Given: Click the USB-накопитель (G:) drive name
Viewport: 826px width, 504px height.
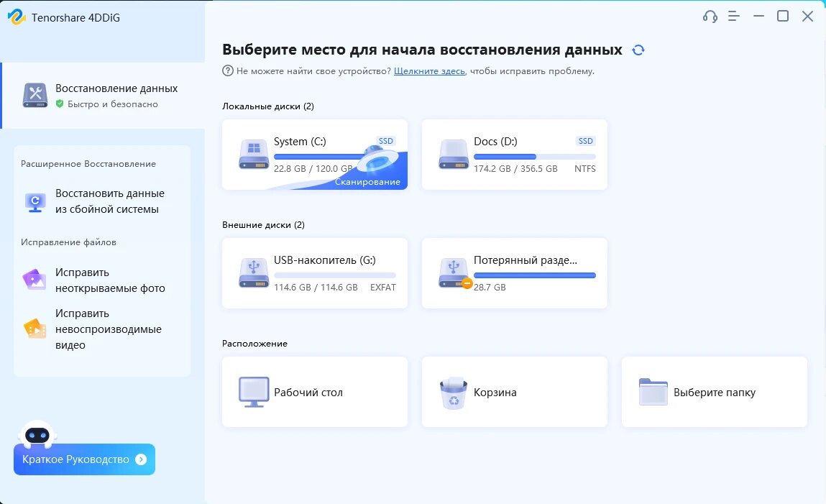Looking at the screenshot, I should click(325, 260).
